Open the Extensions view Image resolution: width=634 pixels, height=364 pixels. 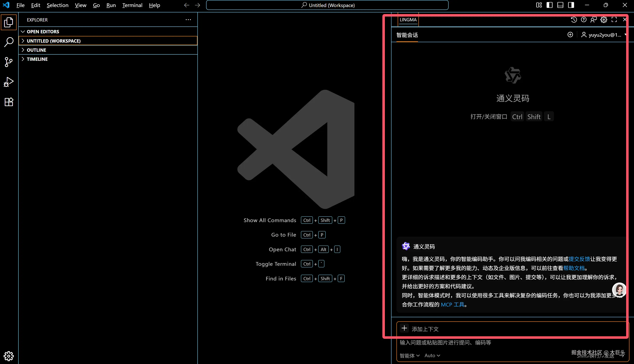pyautogui.click(x=9, y=102)
